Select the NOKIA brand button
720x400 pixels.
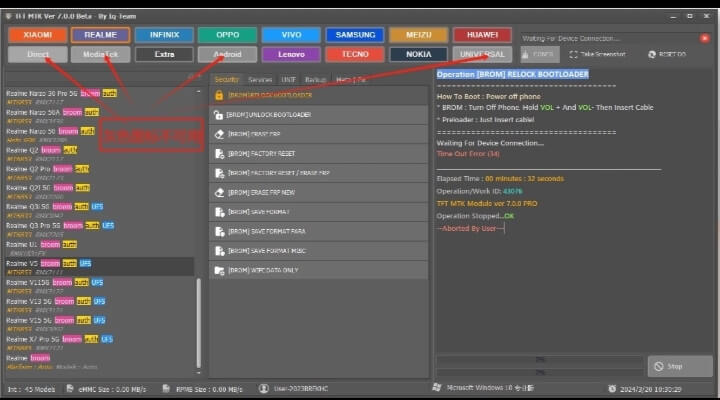click(418, 54)
